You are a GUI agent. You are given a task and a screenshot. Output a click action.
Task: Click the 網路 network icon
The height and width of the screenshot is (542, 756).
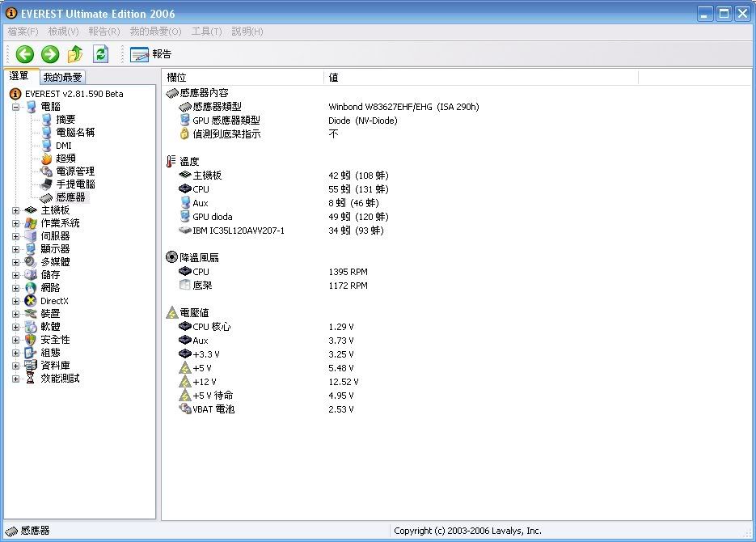pyautogui.click(x=31, y=288)
